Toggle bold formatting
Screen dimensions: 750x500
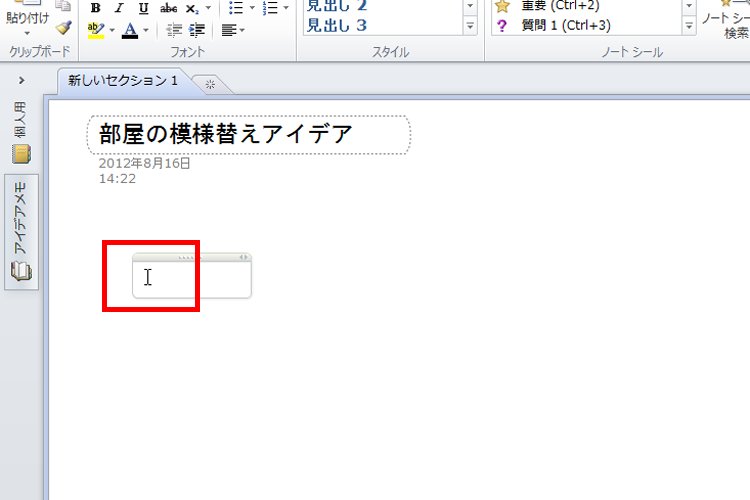click(x=96, y=8)
